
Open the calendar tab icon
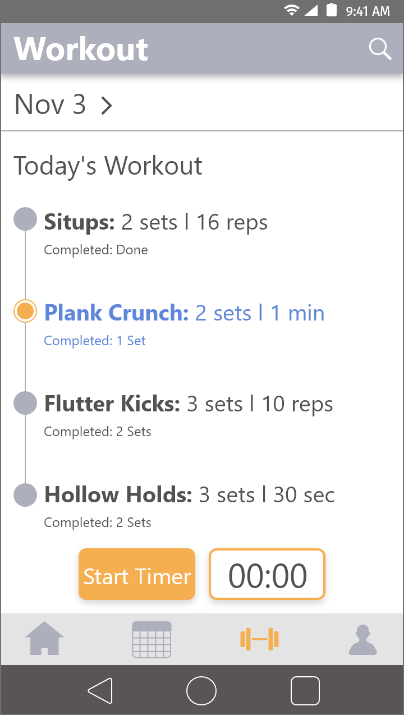click(x=152, y=639)
